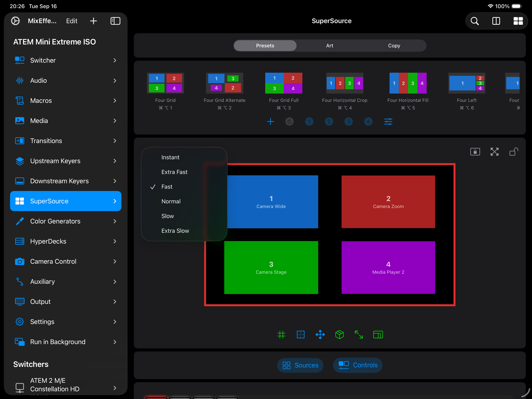Open search with magnifying glass
The image size is (532, 399).
pyautogui.click(x=475, y=21)
